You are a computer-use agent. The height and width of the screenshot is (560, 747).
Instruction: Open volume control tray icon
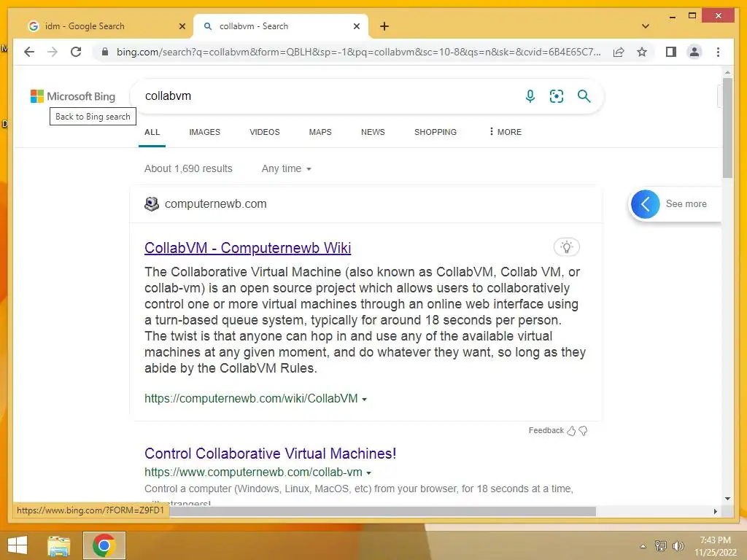coord(678,545)
